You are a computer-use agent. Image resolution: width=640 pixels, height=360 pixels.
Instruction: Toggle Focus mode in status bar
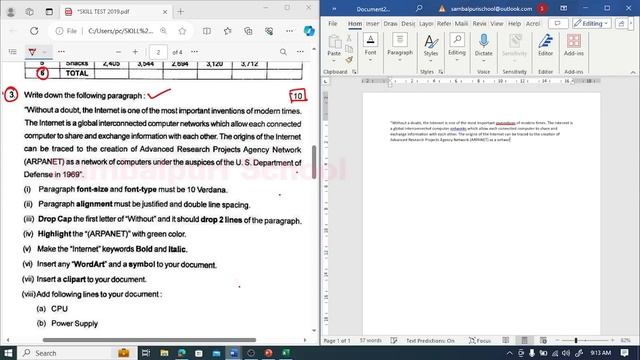pos(480,340)
